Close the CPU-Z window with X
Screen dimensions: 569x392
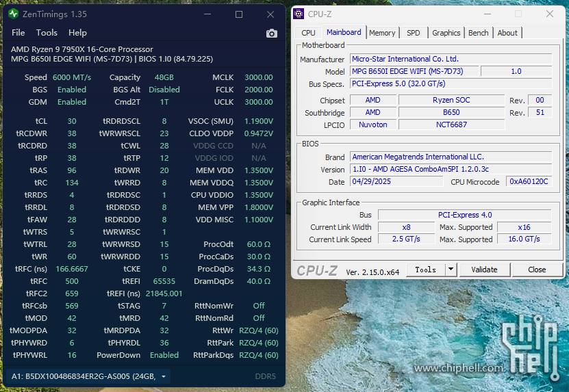click(550, 14)
